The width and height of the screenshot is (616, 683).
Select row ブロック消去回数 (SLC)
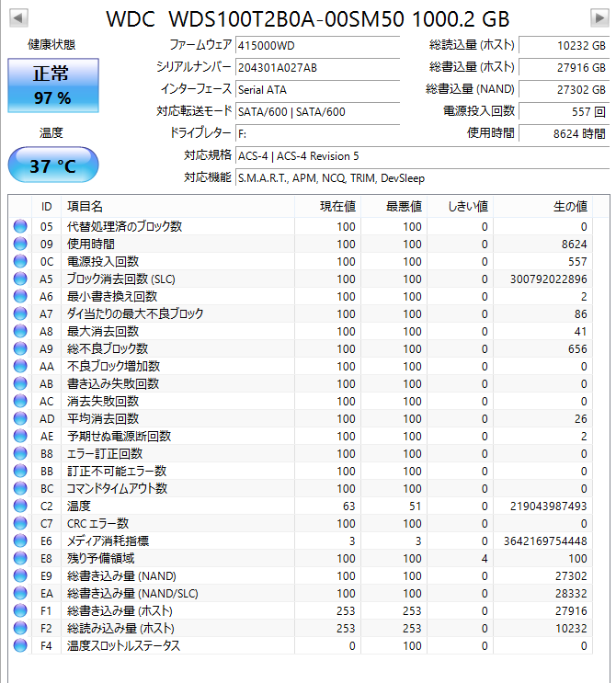(301, 279)
